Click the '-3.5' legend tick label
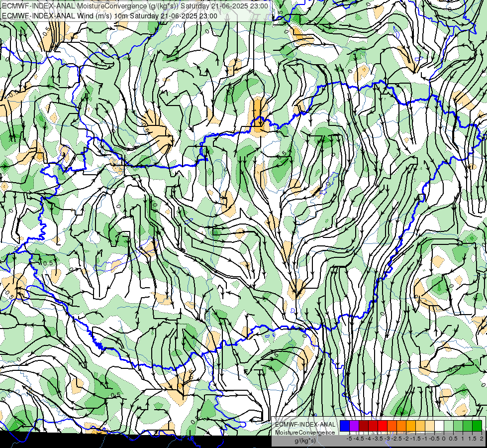 coord(378,439)
